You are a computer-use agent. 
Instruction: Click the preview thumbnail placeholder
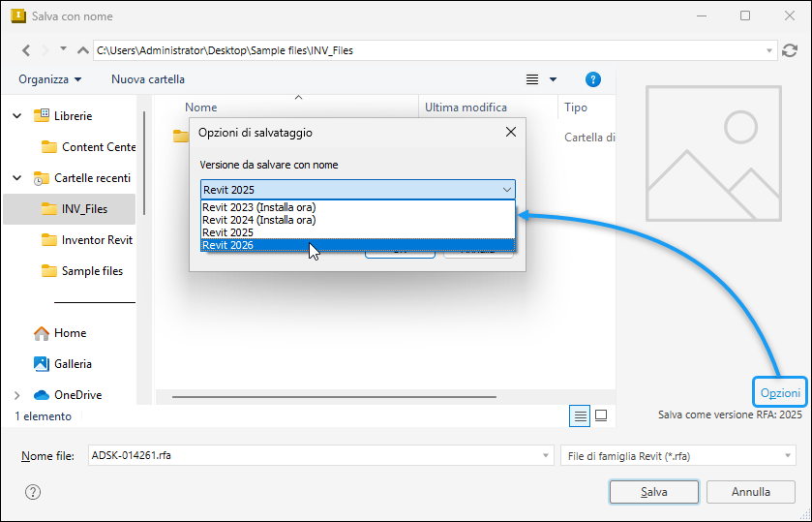point(713,153)
